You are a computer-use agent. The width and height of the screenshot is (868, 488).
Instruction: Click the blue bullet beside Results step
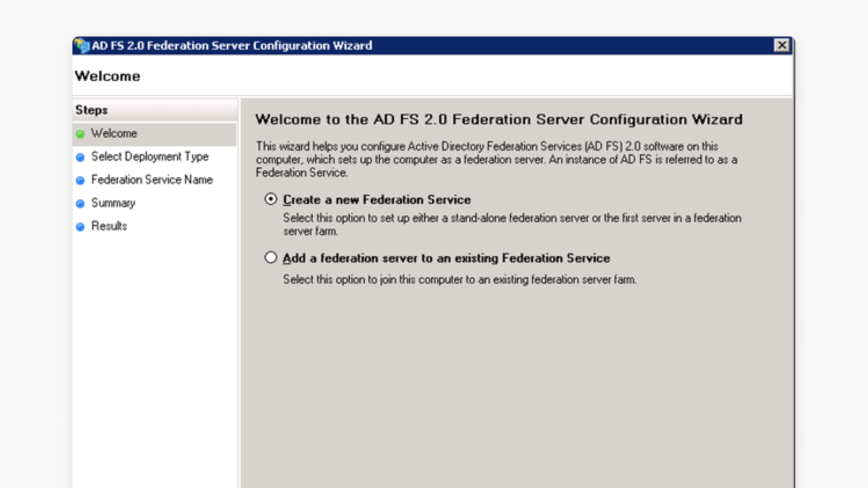(x=80, y=226)
